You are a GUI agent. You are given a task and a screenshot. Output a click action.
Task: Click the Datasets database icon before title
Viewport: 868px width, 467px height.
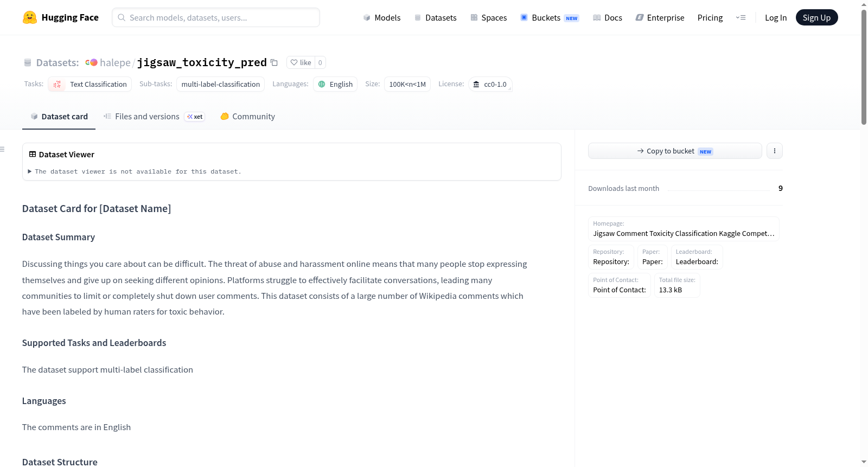coord(28,62)
